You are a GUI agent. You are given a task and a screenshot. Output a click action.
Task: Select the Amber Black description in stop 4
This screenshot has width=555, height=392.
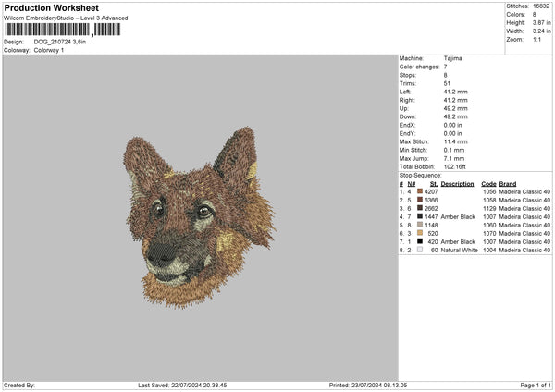point(458,216)
